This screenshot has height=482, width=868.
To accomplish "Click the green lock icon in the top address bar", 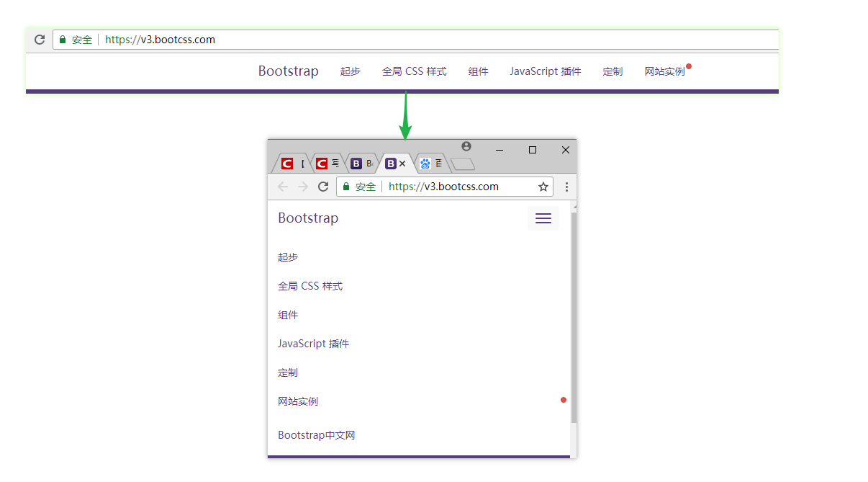I will click(x=63, y=40).
